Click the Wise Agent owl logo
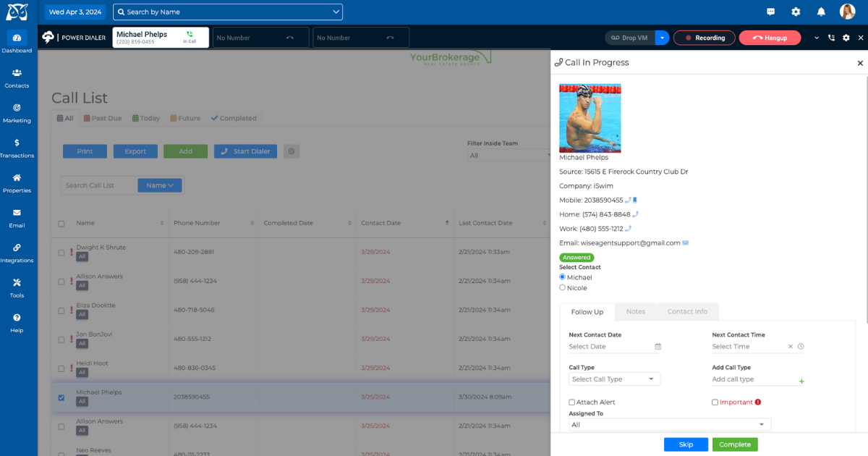The height and width of the screenshot is (456, 868). 17,12
